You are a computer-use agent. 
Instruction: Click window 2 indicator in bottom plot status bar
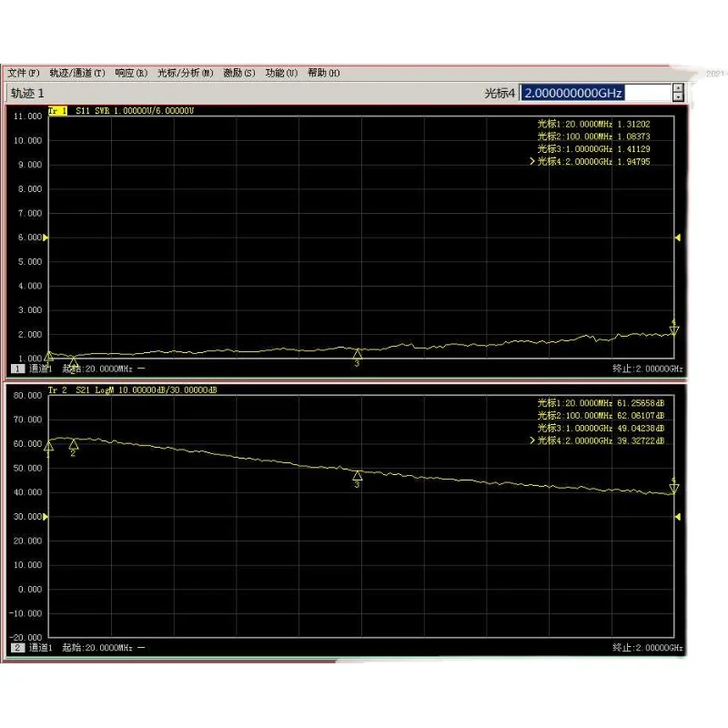point(17,648)
